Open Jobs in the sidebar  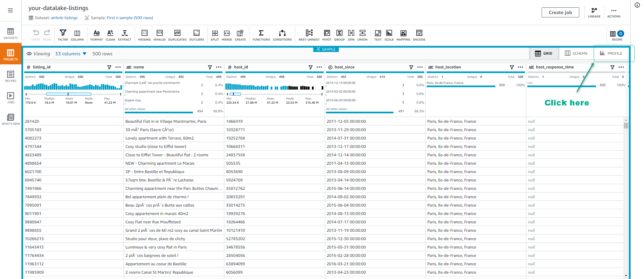click(x=11, y=98)
